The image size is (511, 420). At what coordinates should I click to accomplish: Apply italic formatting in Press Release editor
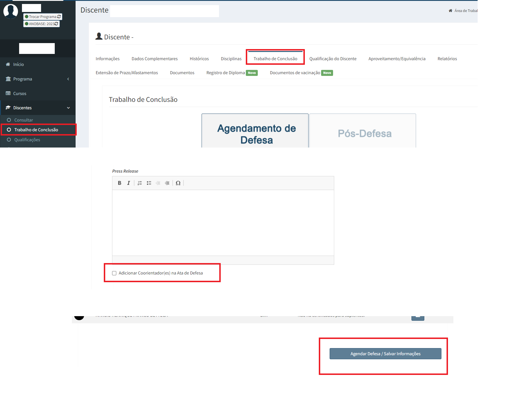click(x=129, y=183)
